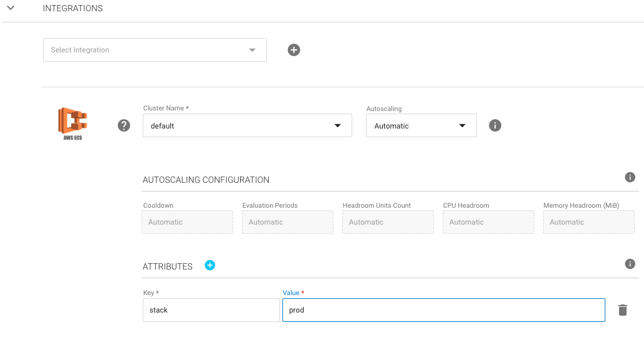The height and width of the screenshot is (340, 644).
Task: Add a new attribute with blue plus
Action: pos(210,265)
